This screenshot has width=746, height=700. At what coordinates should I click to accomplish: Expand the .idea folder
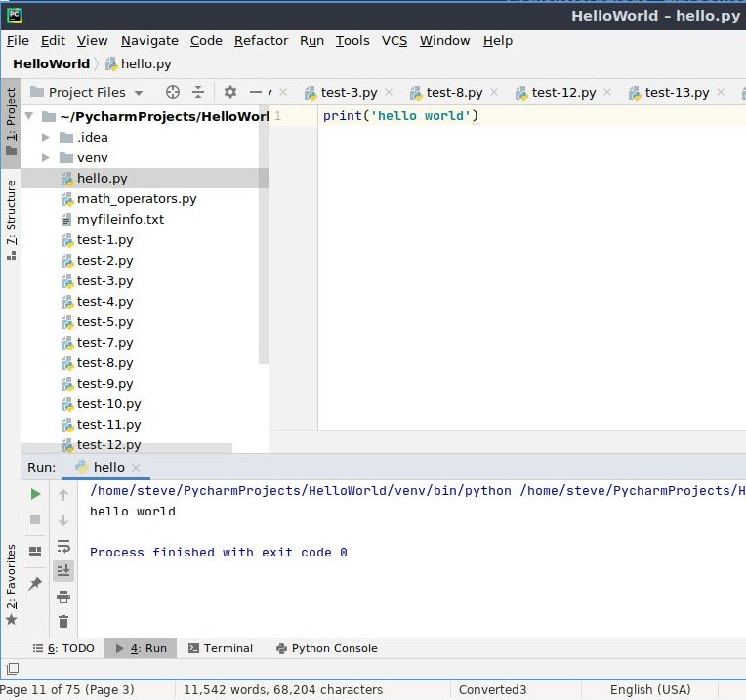tap(46, 137)
